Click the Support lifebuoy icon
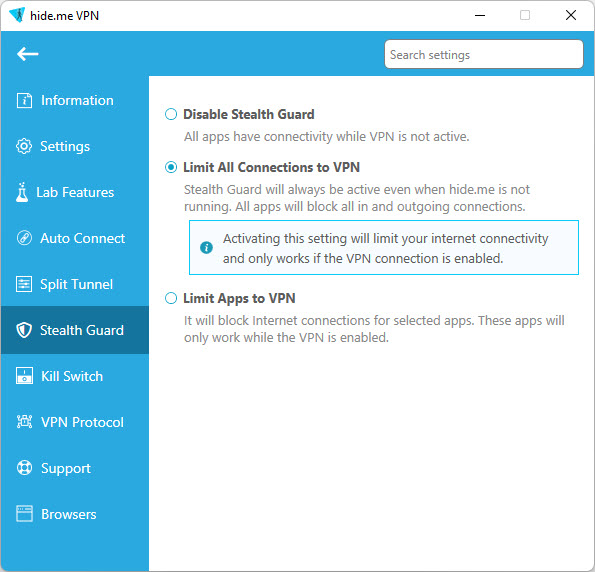 tap(24, 468)
